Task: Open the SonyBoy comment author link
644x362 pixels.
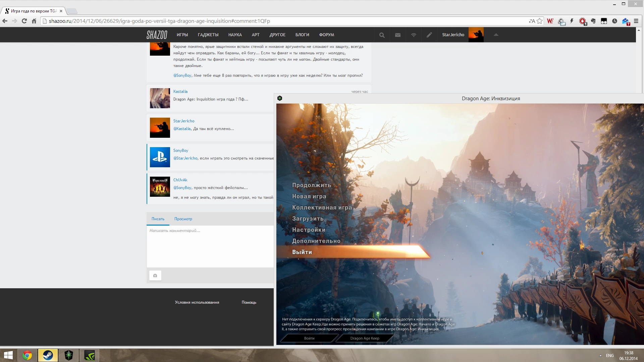Action: click(x=180, y=150)
